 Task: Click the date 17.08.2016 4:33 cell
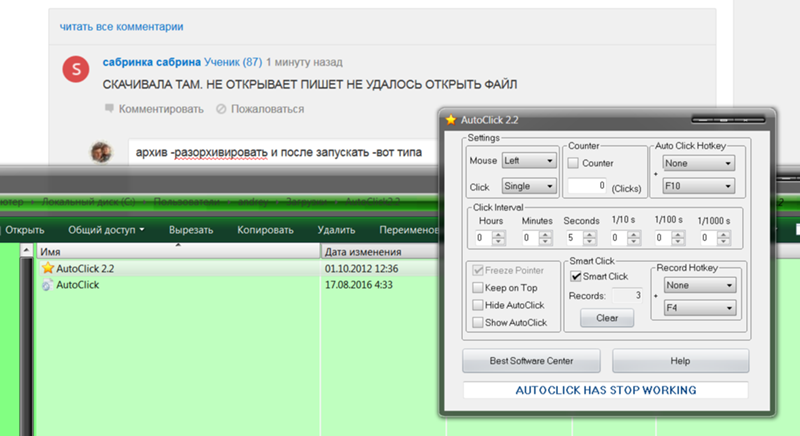tap(359, 285)
